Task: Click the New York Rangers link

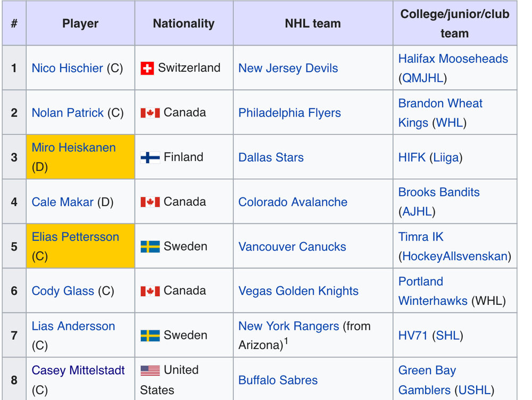Action: coord(289,326)
